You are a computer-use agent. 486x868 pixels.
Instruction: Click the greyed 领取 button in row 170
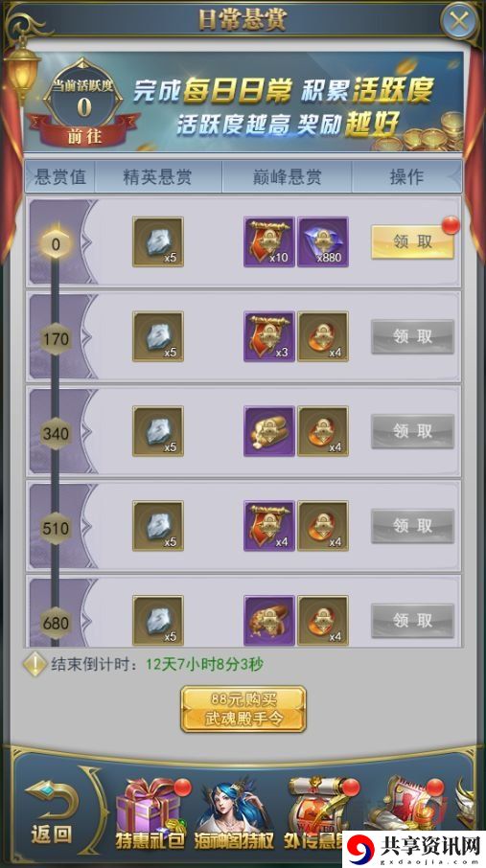412,336
